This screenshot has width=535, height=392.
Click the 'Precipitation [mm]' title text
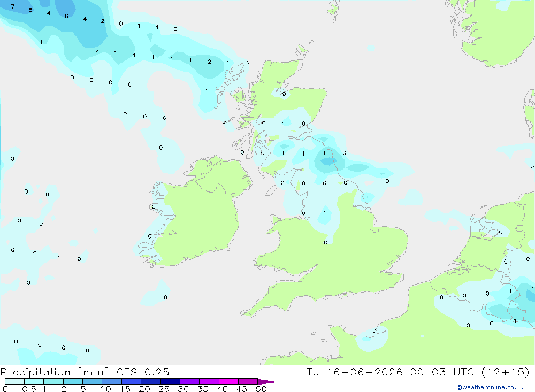click(55, 372)
